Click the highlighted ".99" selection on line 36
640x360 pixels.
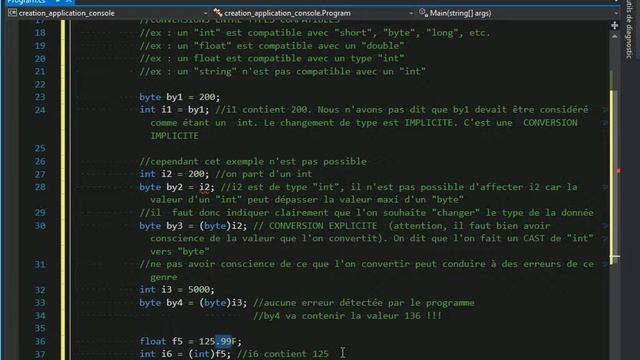click(223, 341)
